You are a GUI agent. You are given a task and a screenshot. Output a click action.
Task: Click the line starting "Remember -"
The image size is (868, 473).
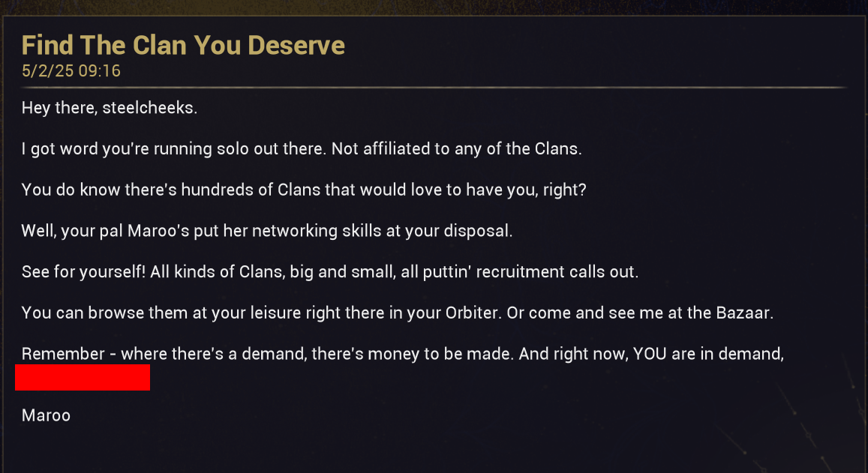click(x=402, y=354)
